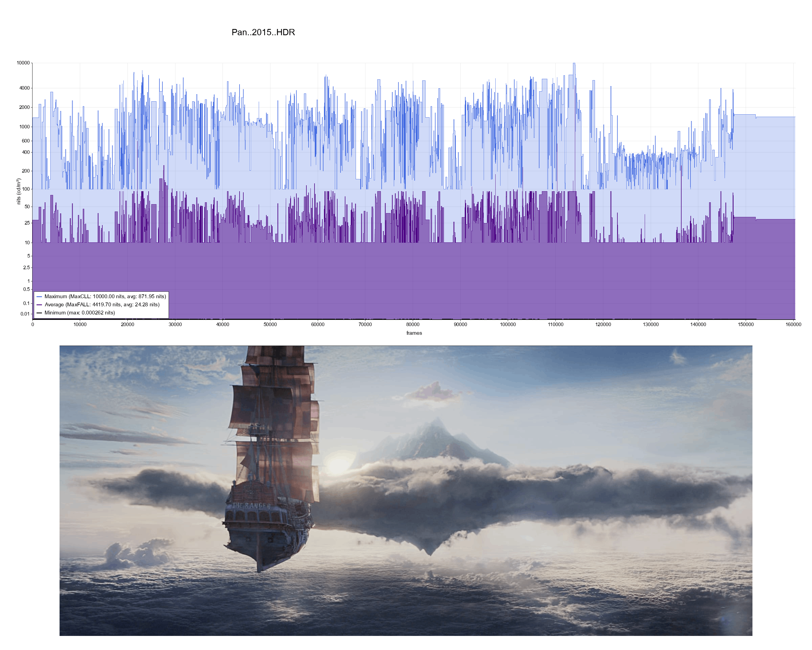Viewport: 812px width, 650px height.
Task: Click the 0.5 y-axis tick label
Action: pos(26,290)
